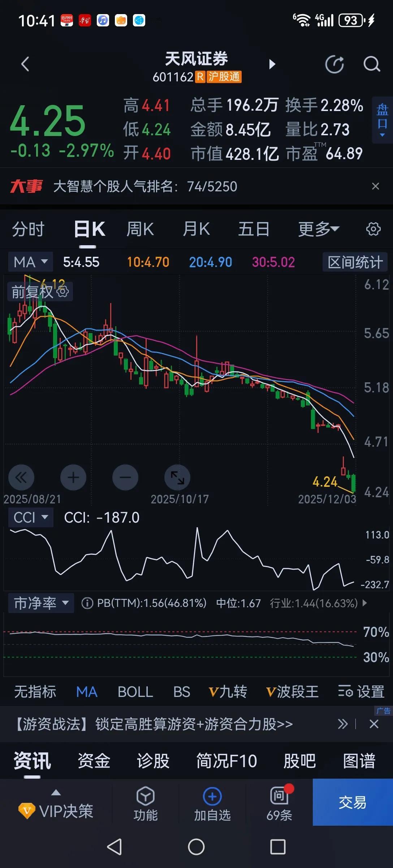Image resolution: width=393 pixels, height=868 pixels.
Task: Switch to 五日 chart tab
Action: [254, 229]
